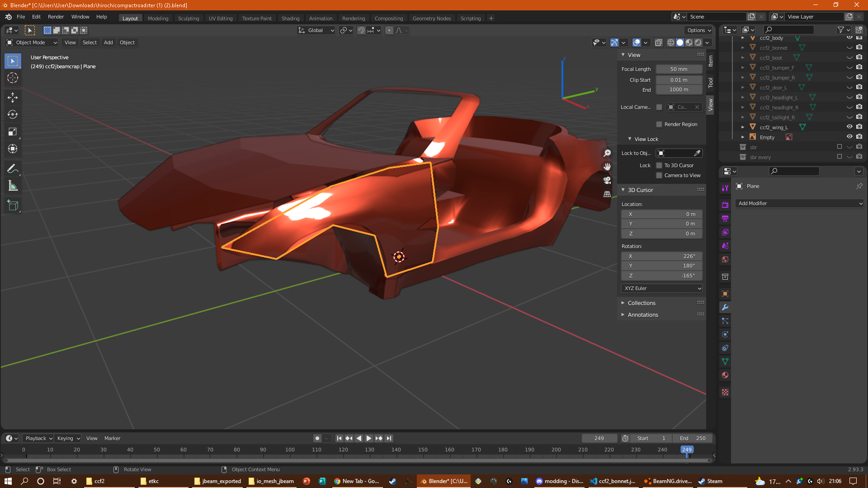
Task: Enable the Render Region checkbox
Action: tap(659, 124)
